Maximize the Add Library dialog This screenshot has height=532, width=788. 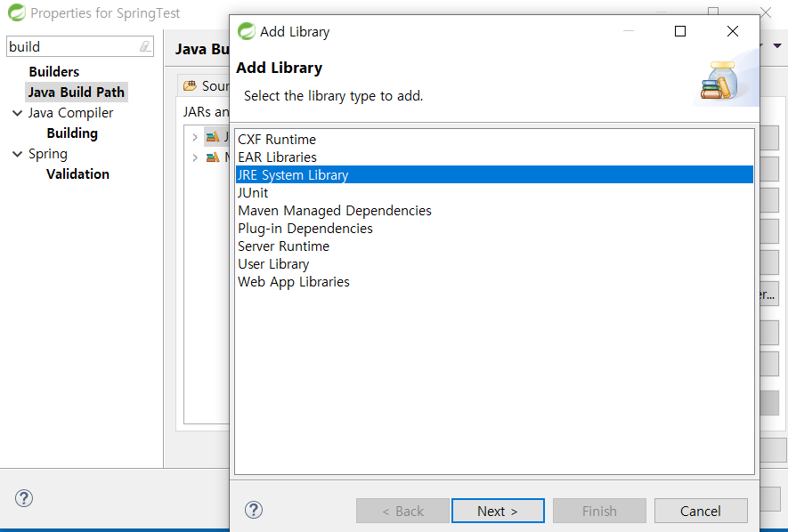[680, 32]
